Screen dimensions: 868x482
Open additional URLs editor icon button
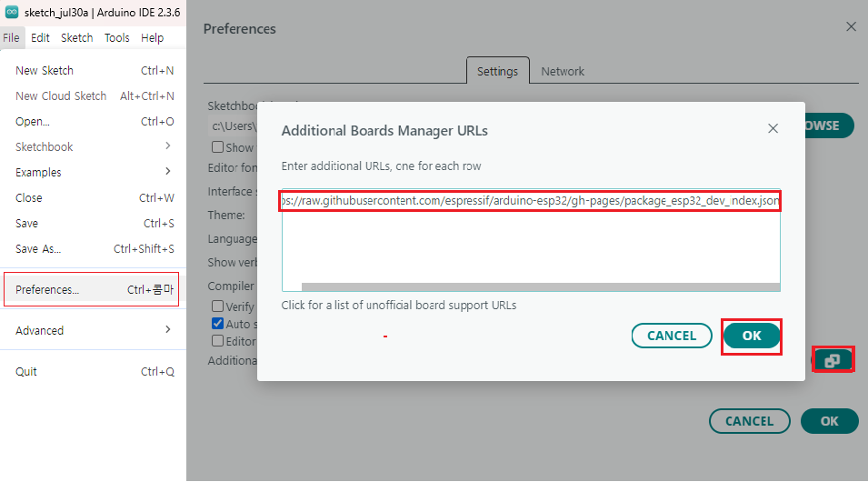tap(832, 360)
